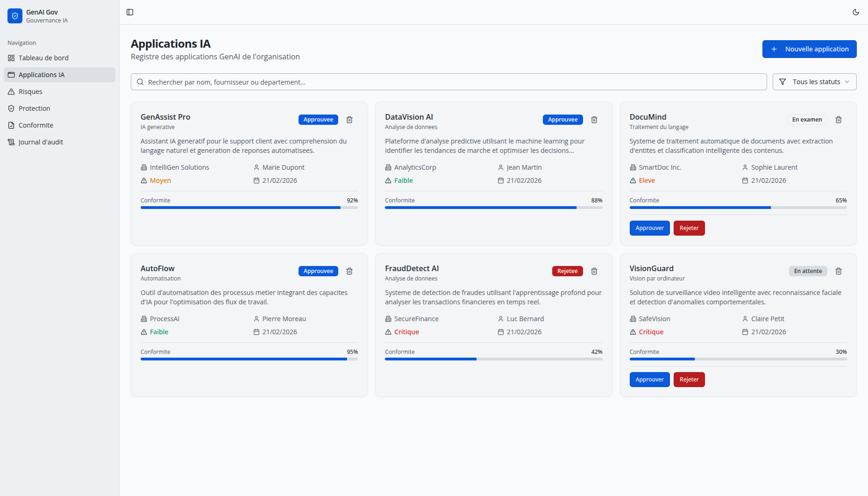Click trash icon on FraudDetect AI card
868x496 pixels.
point(594,271)
